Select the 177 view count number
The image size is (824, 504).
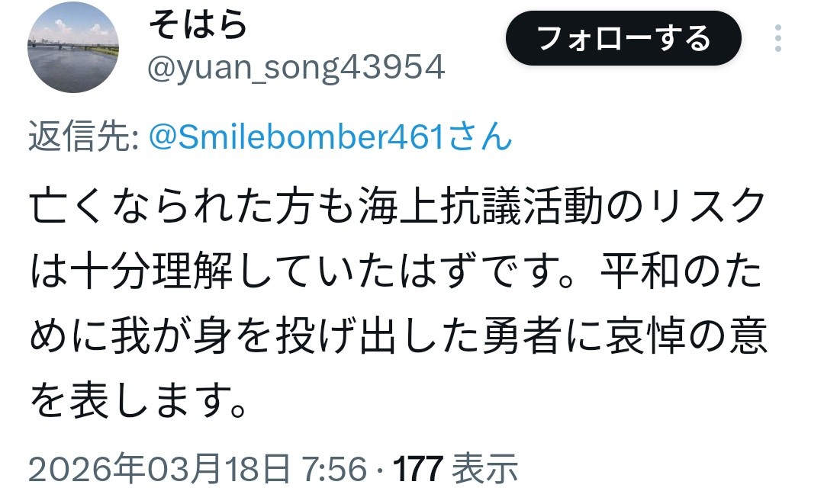(418, 468)
